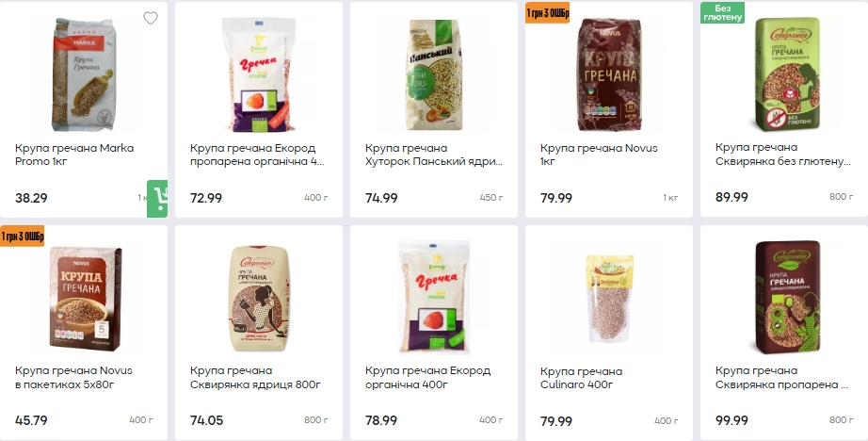This screenshot has height=441, width=868.
Task: Open the Novus 5x80г box image
Action: click(x=84, y=299)
